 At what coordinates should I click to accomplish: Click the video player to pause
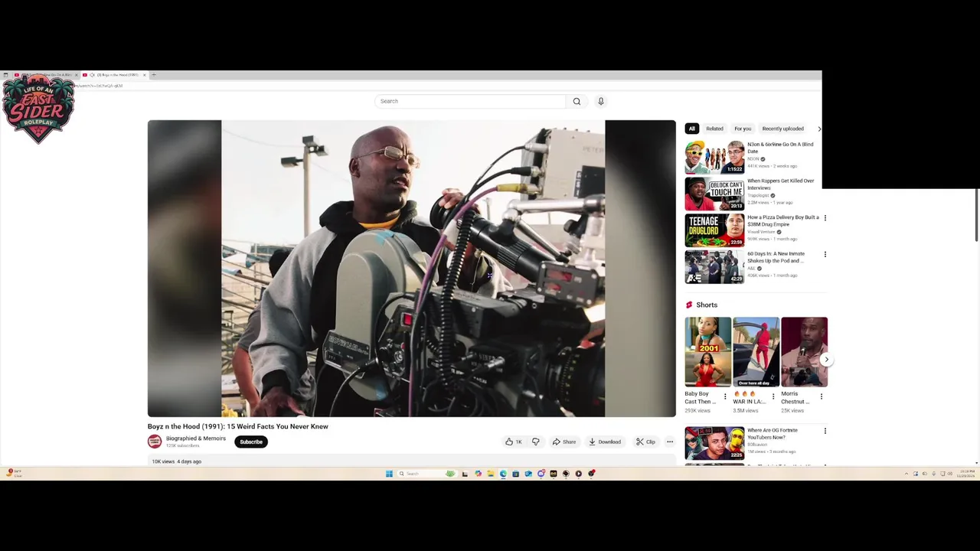(x=412, y=269)
